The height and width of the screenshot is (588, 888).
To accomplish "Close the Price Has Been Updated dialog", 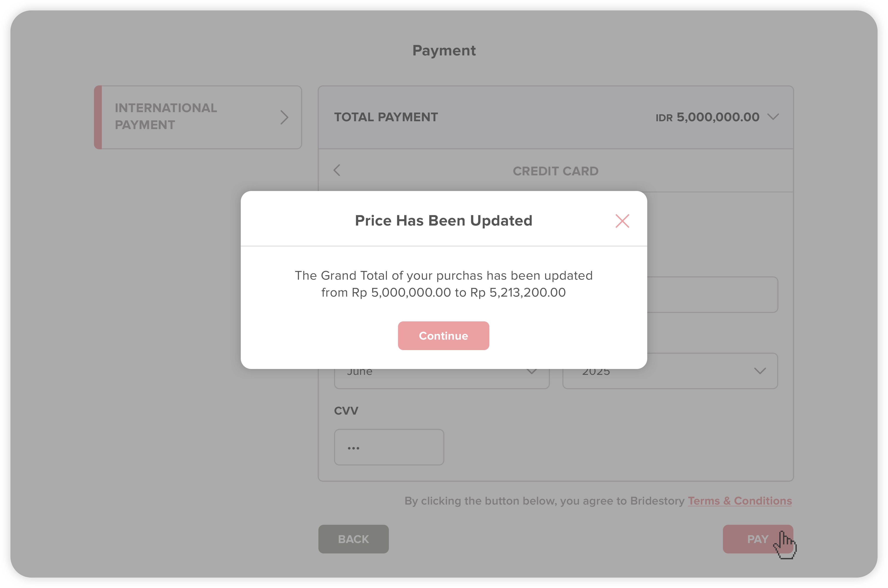I will [622, 221].
